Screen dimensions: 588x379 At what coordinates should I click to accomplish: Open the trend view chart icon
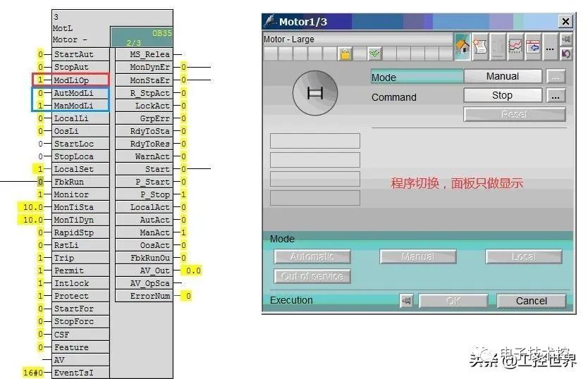(x=515, y=47)
